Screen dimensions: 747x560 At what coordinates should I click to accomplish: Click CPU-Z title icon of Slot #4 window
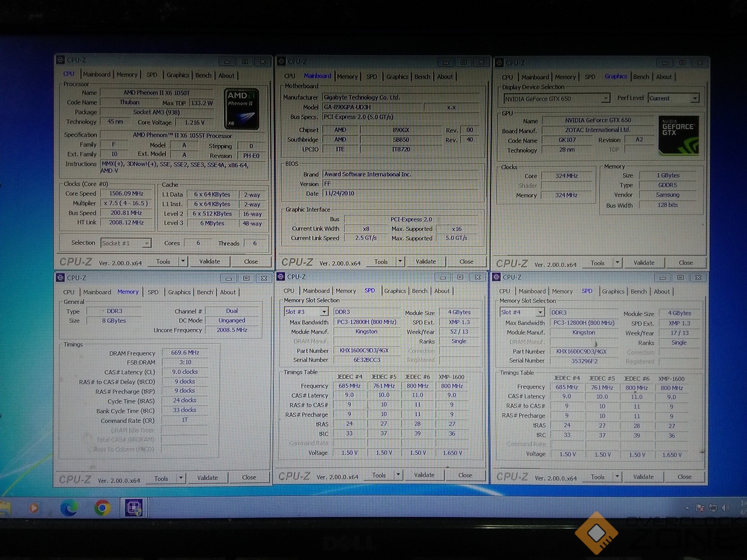[x=496, y=277]
